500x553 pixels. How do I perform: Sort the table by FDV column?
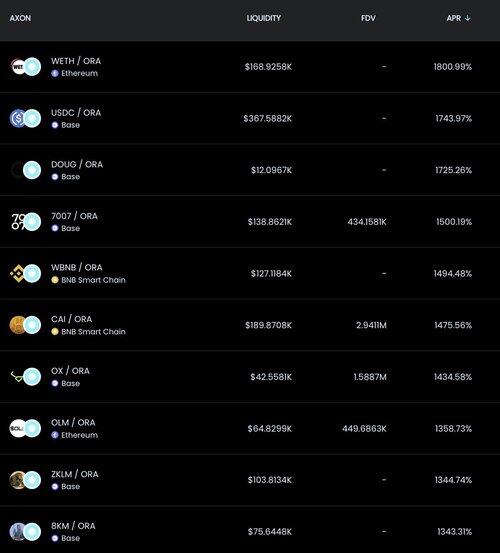click(x=368, y=18)
